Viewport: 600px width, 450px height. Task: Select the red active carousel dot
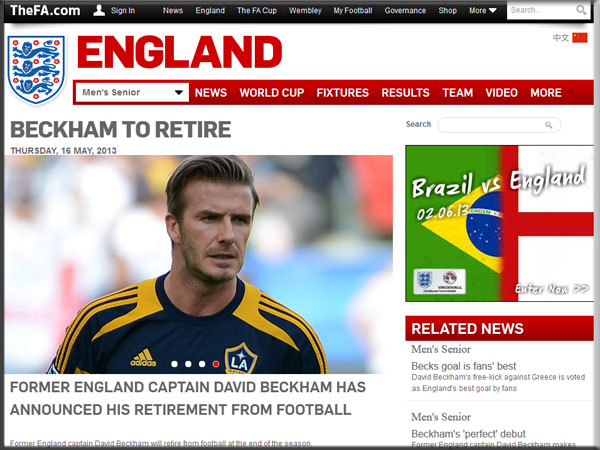[x=216, y=364]
